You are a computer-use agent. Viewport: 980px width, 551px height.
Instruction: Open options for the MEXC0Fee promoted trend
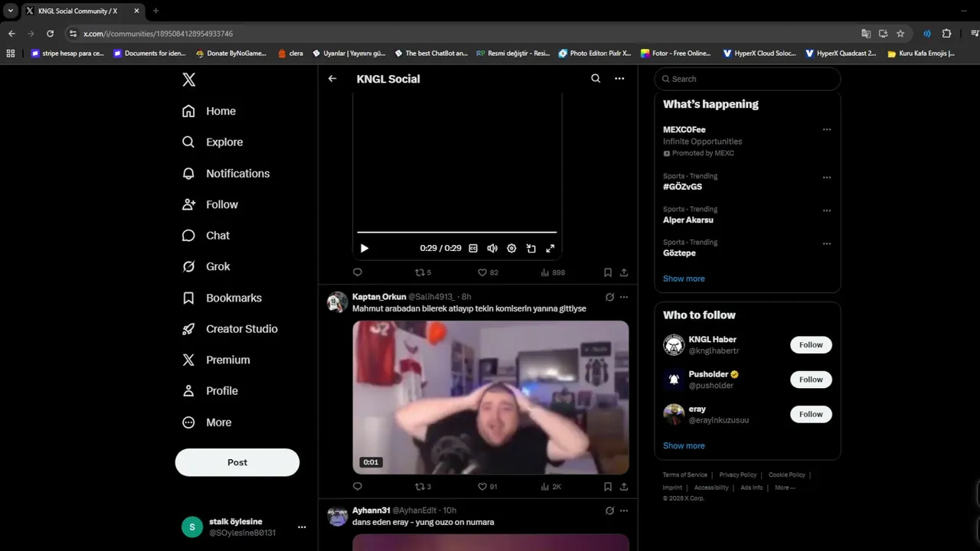point(827,130)
